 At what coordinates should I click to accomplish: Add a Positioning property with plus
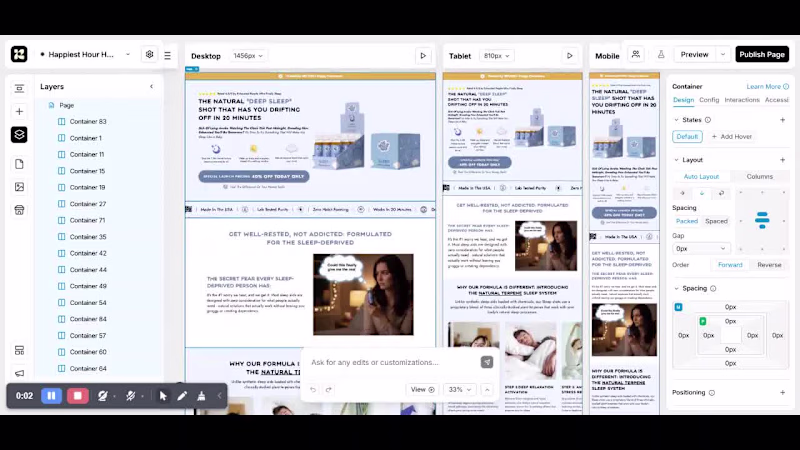point(783,392)
